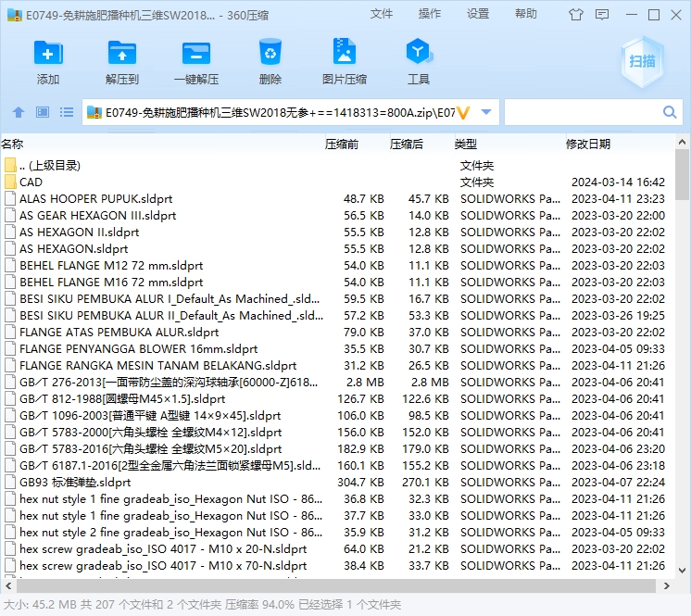
Task: Click the One-click Extract (一键解压) icon
Action: point(196,54)
